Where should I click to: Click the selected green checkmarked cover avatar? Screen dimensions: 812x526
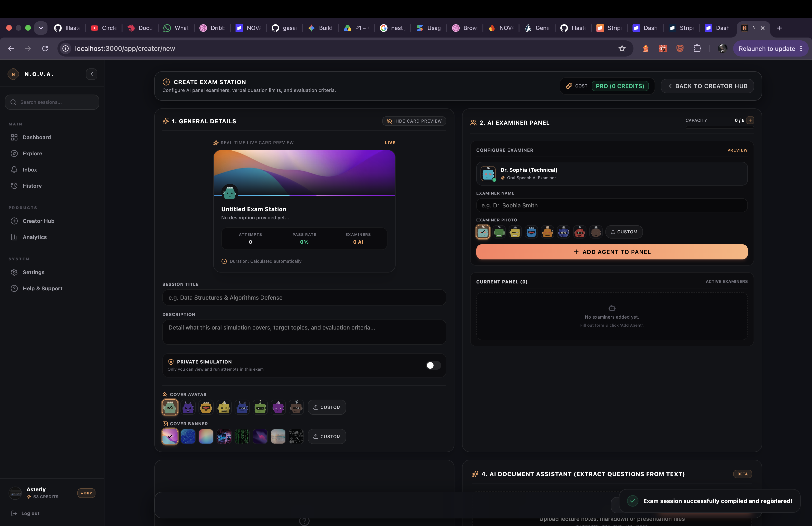(170, 407)
